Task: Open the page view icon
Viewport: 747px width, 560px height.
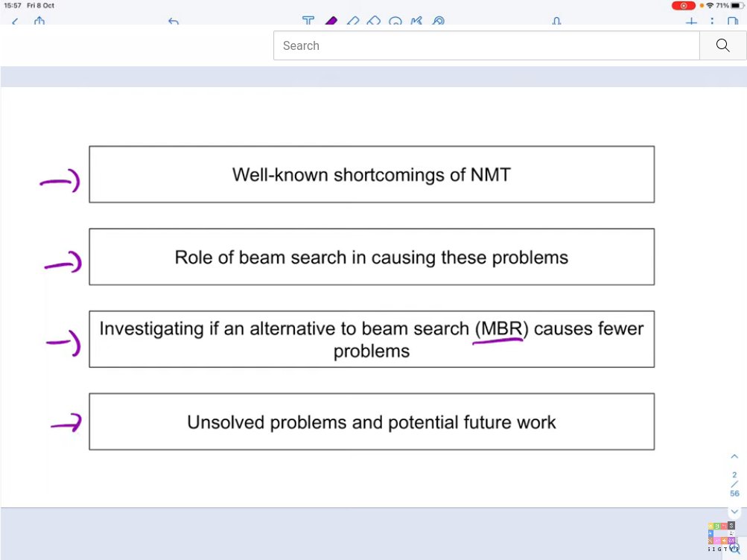Action: point(733,22)
